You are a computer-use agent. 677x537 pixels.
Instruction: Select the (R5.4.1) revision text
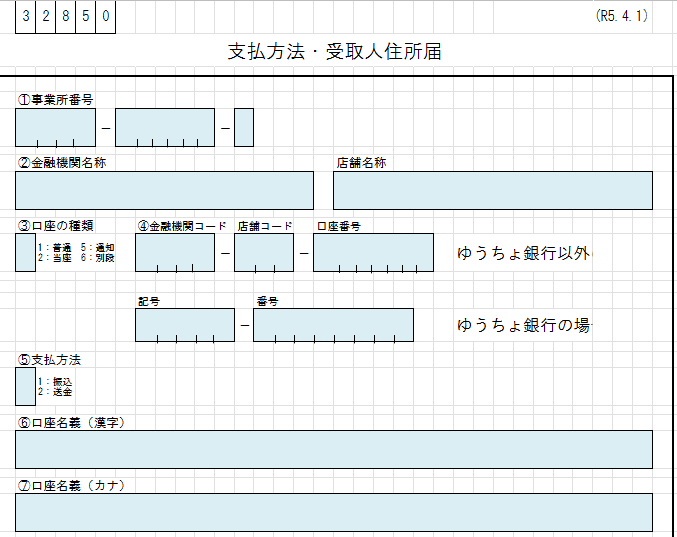622,16
